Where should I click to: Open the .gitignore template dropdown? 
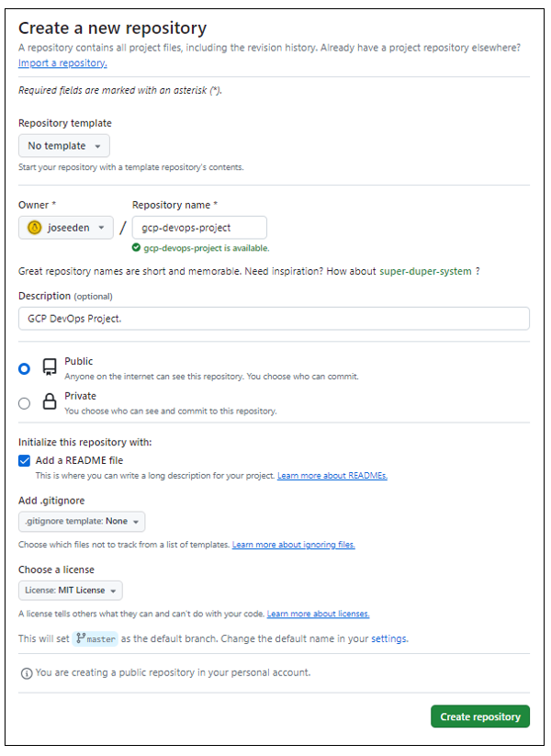[x=82, y=522]
